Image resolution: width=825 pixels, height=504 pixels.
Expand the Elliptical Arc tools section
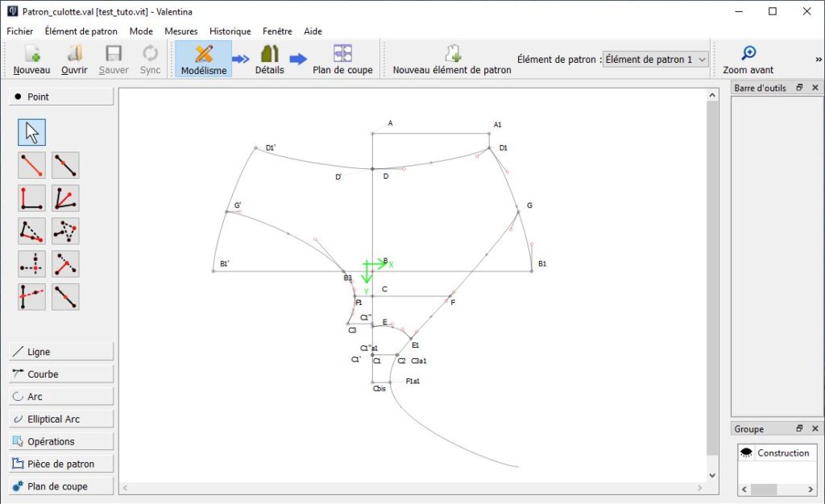tap(61, 419)
